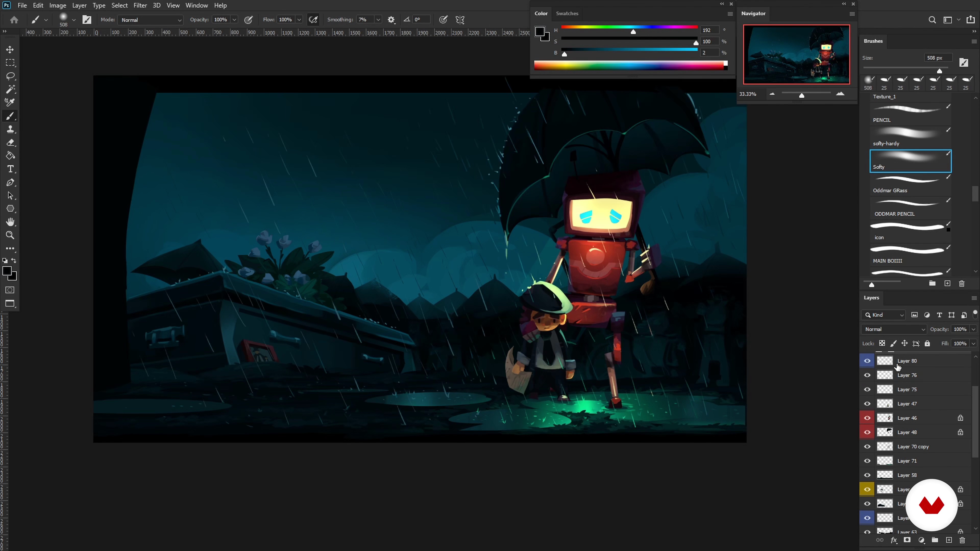The image size is (980, 551).
Task: Open the Image menu
Action: click(58, 5)
